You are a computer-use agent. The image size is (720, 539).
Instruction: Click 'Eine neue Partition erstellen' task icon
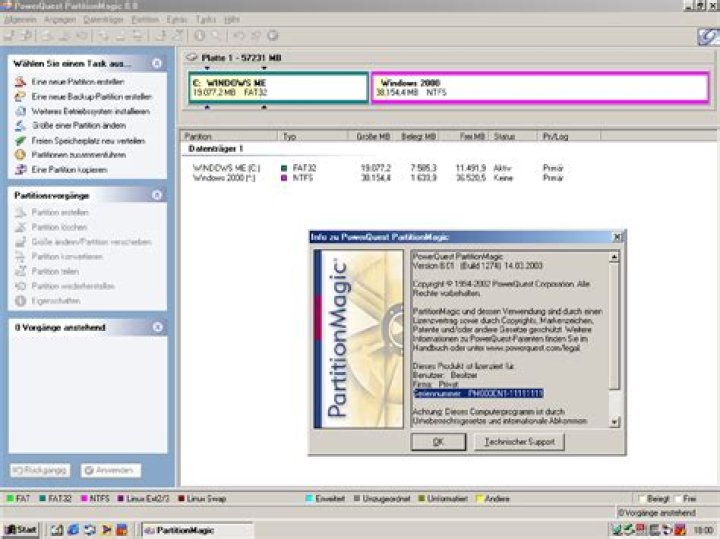tap(20, 82)
